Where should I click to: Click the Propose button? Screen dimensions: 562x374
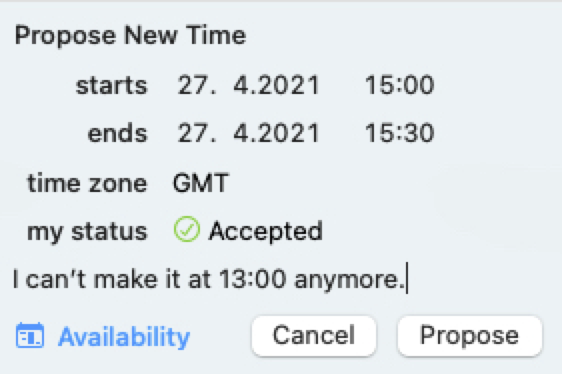coord(470,336)
